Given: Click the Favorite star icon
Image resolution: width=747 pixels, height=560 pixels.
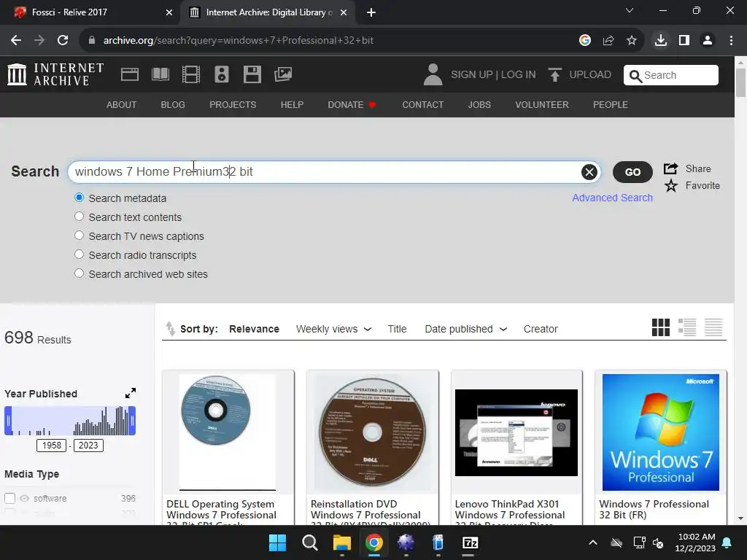Looking at the screenshot, I should [671, 185].
